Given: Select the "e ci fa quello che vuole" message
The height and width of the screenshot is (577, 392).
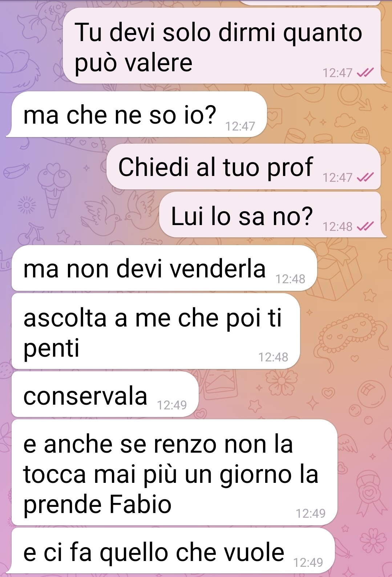Looking at the screenshot, I should pyautogui.click(x=173, y=551).
